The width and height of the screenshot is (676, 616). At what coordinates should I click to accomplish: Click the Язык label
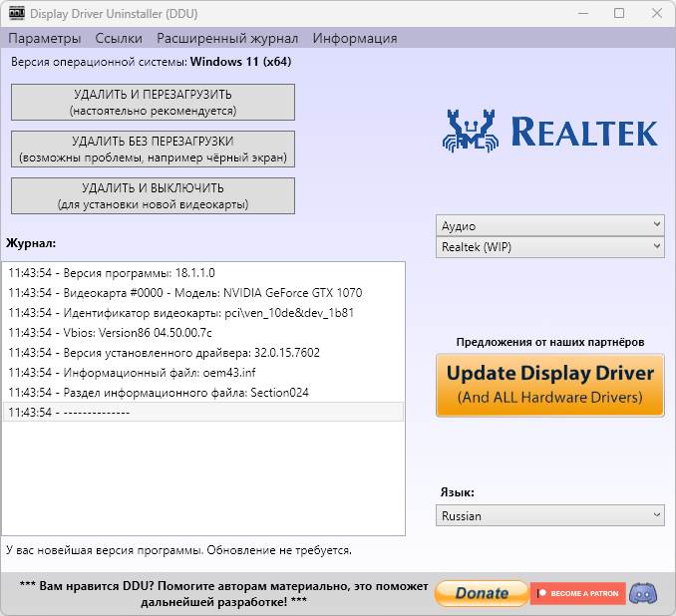click(457, 492)
